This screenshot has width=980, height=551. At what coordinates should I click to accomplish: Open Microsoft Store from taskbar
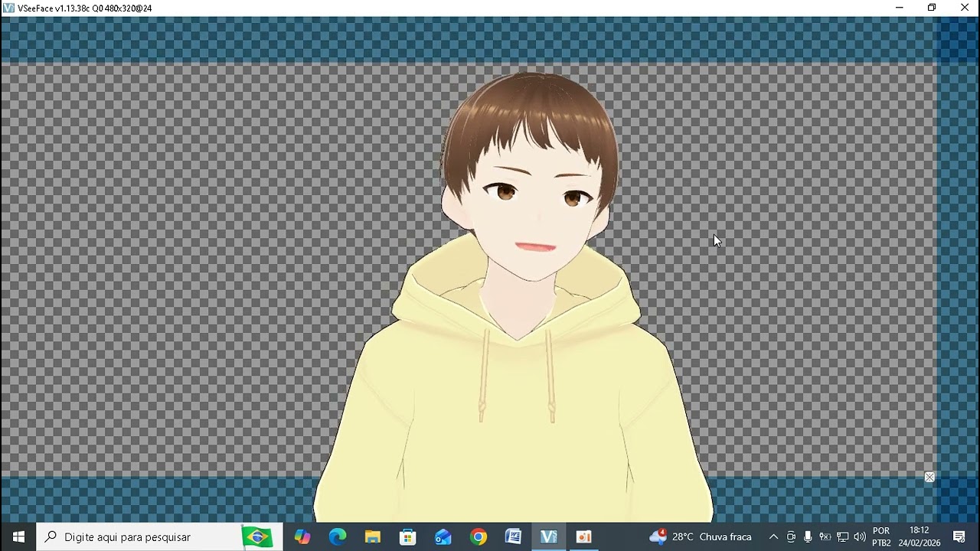408,537
